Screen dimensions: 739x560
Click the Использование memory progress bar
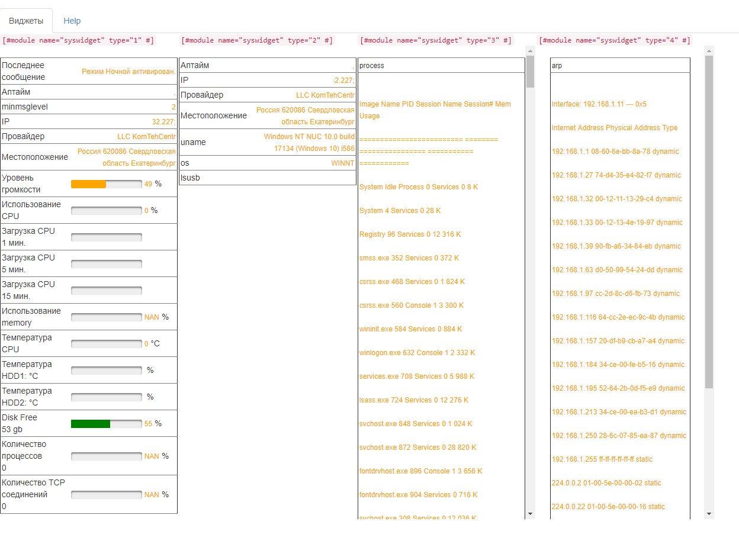(106, 317)
